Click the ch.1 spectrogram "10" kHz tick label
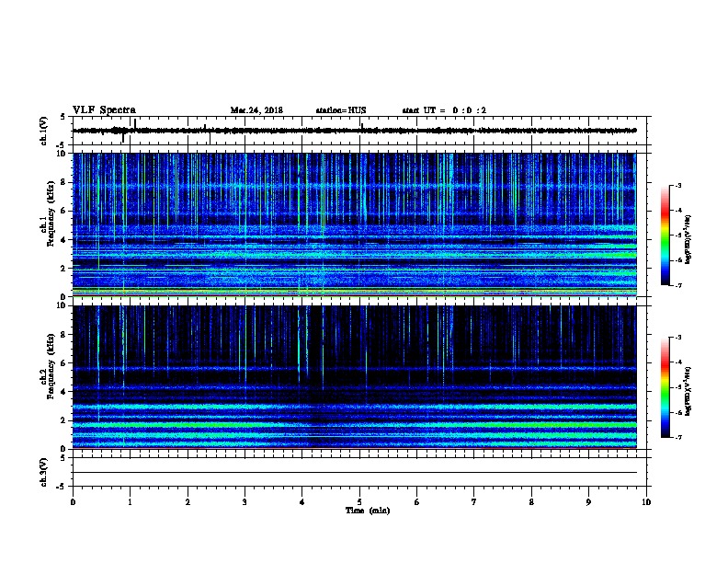 tap(63, 154)
